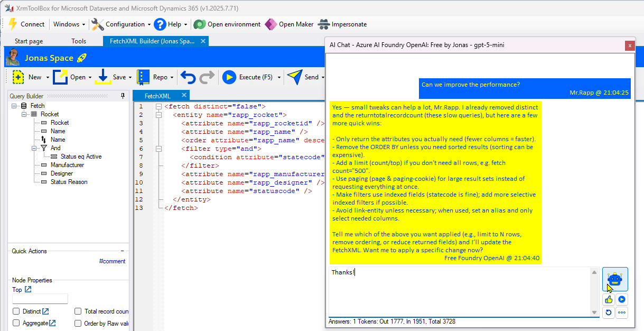The height and width of the screenshot is (331, 644).
Task: Close the FetchXML Builder tab
Action: (x=204, y=41)
